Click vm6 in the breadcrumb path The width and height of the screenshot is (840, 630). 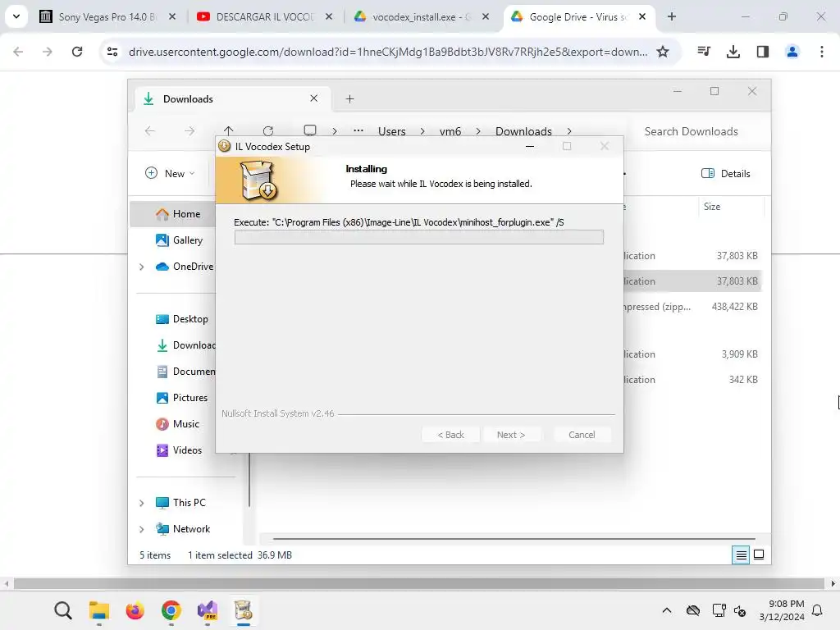(x=450, y=131)
